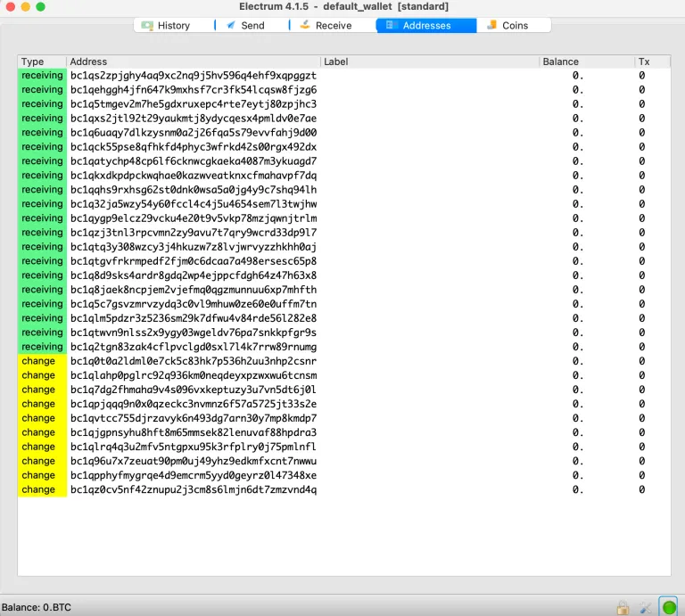Image resolution: width=685 pixels, height=616 pixels.
Task: Select address starting bc1qs2zpjghy
Action: pos(194,76)
